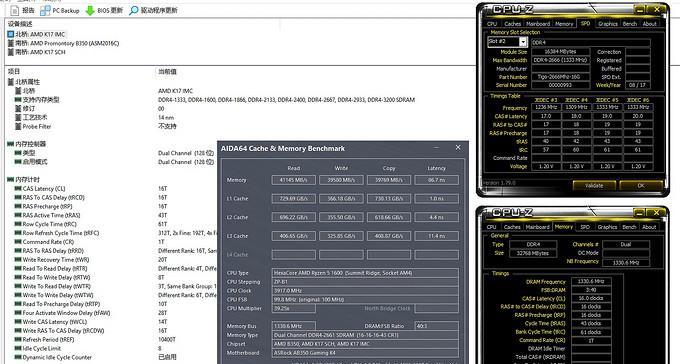Click the icon beside Dynamic Idle Cycle Counter
This screenshot has height=364, width=680.
[18, 357]
